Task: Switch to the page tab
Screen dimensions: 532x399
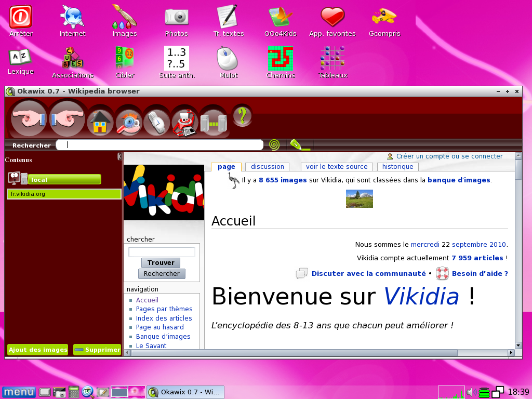Action: coord(227,167)
